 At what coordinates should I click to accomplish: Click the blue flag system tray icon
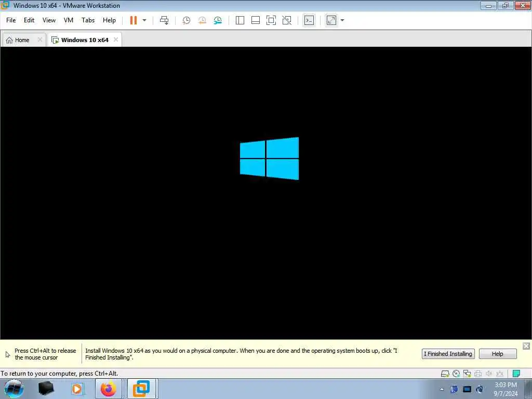click(x=454, y=389)
